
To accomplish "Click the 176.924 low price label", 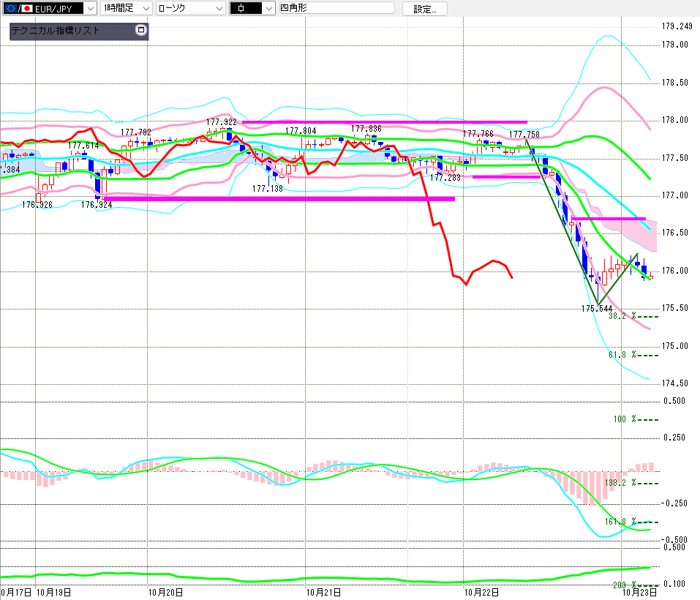I will (x=97, y=204).
